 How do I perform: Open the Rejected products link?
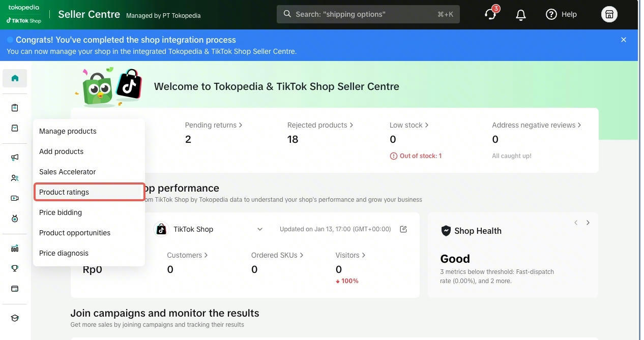pyautogui.click(x=320, y=125)
